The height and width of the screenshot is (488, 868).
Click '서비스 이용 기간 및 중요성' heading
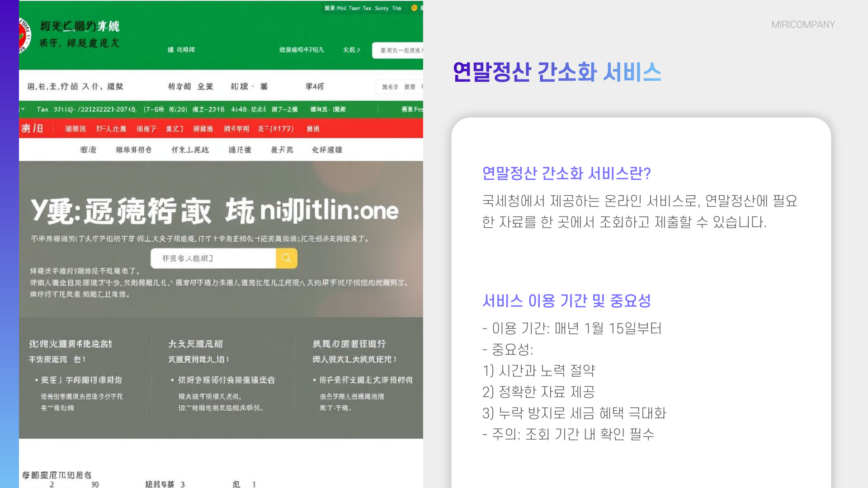click(566, 300)
